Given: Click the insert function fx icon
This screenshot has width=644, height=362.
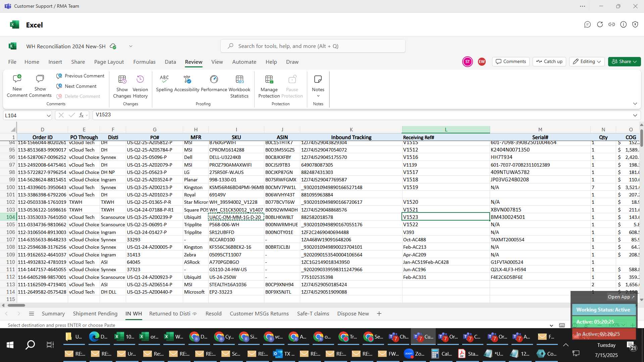Looking at the screenshot, I should tap(81, 115).
